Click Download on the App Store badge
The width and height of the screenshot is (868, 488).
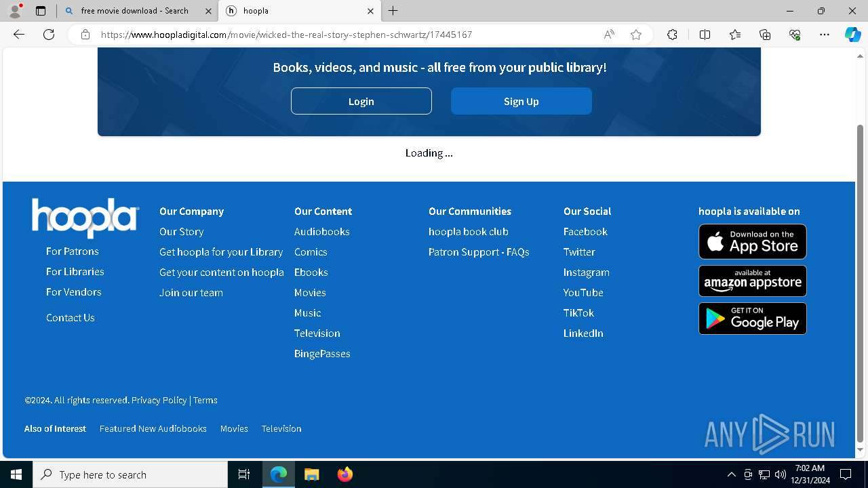pos(753,241)
